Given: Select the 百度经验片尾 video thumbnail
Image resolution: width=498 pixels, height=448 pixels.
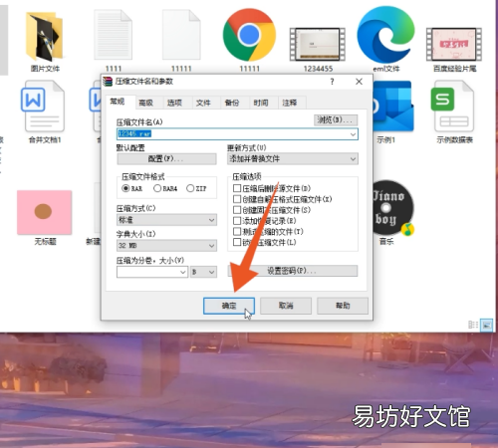Looking at the screenshot, I should click(x=454, y=45).
